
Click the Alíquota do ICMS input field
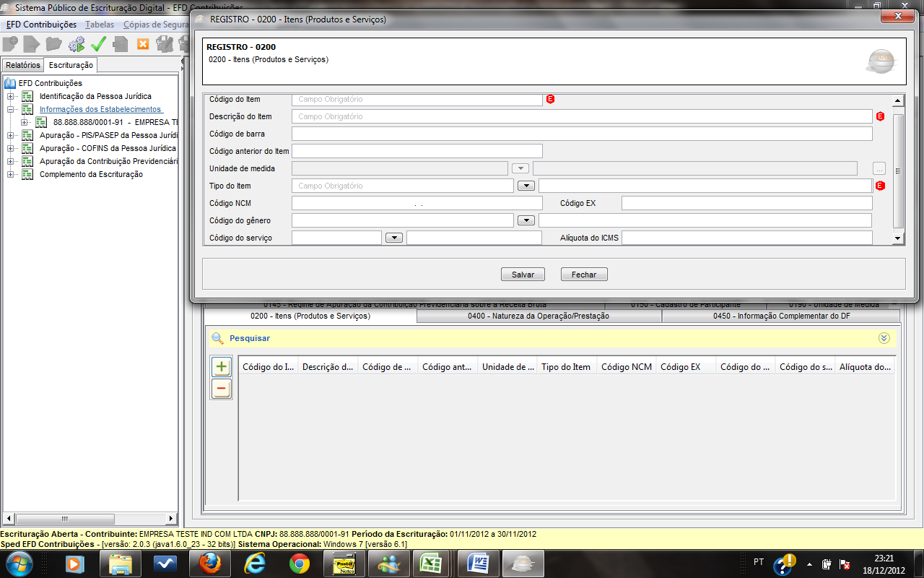(x=747, y=238)
